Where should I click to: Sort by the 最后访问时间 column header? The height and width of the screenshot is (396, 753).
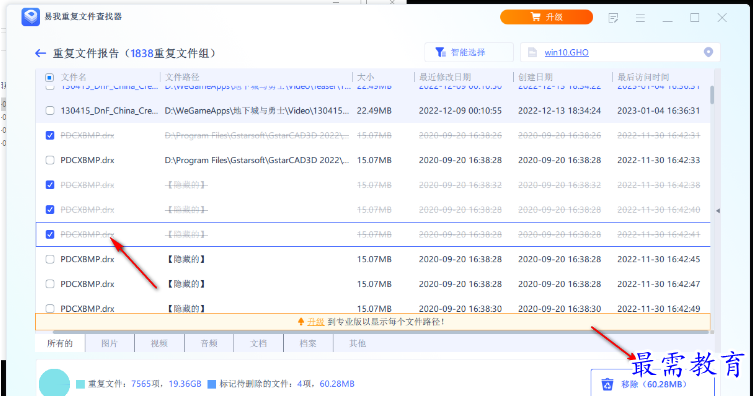click(644, 77)
